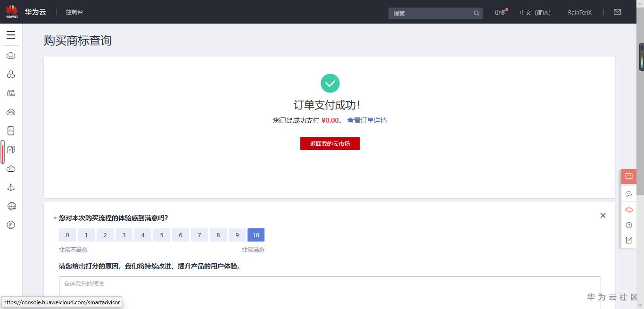Screen dimensions: 644x309
Task: Open the elastic IP sidebar icon
Action: click(x=11, y=225)
